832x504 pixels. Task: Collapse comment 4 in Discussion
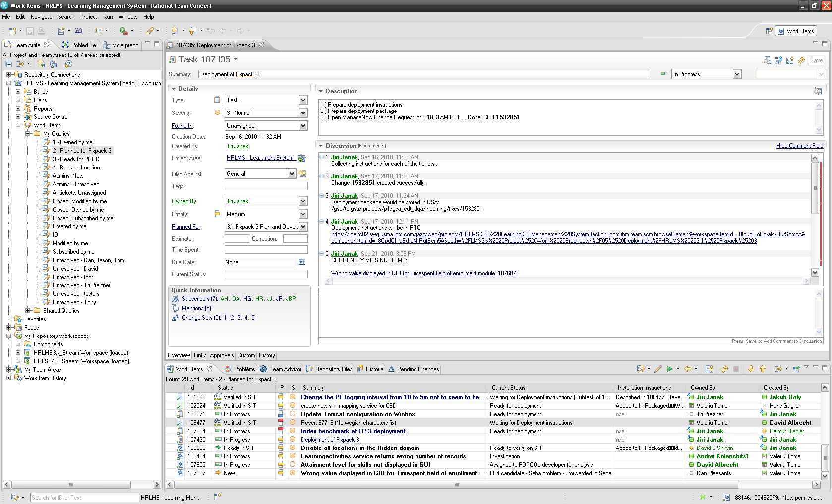pos(321,222)
